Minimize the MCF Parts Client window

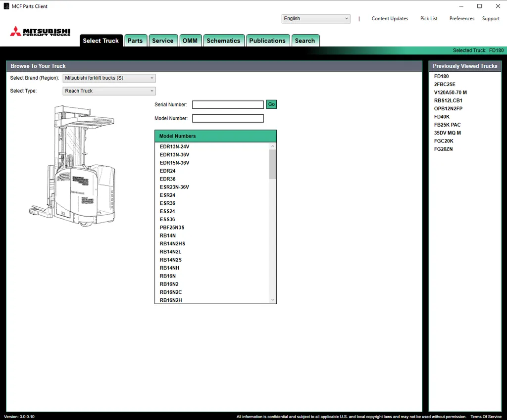tap(461, 6)
